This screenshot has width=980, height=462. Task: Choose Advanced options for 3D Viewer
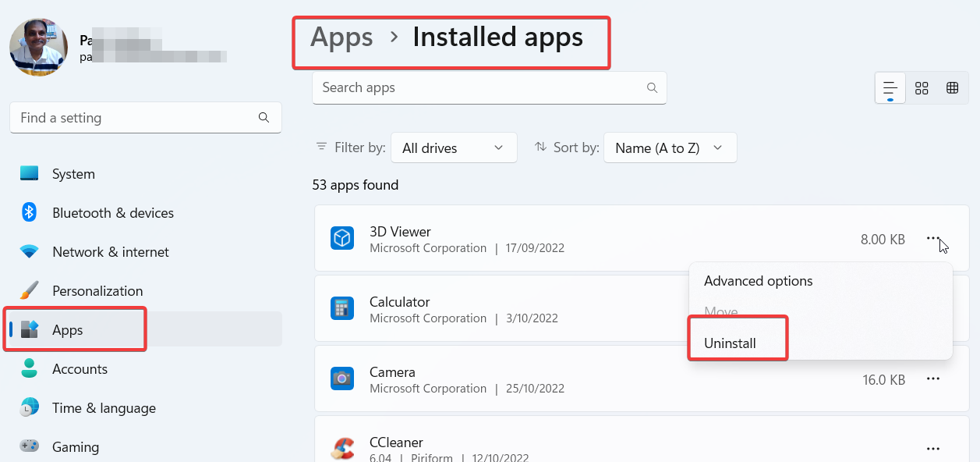click(758, 281)
